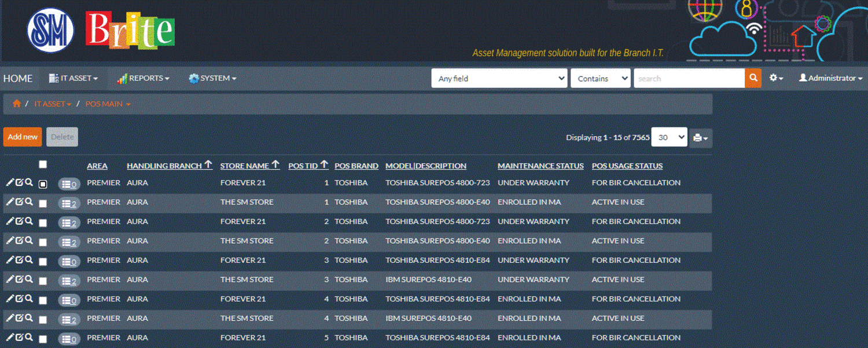868x348 pixels.
Task: Sort by MAINTENANCE STATUS column header
Action: pyautogui.click(x=540, y=166)
